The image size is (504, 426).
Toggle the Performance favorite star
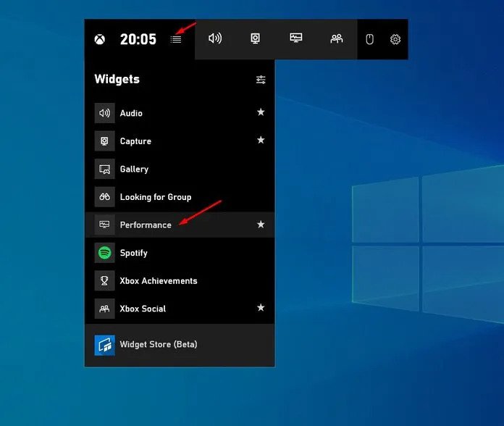(x=261, y=224)
